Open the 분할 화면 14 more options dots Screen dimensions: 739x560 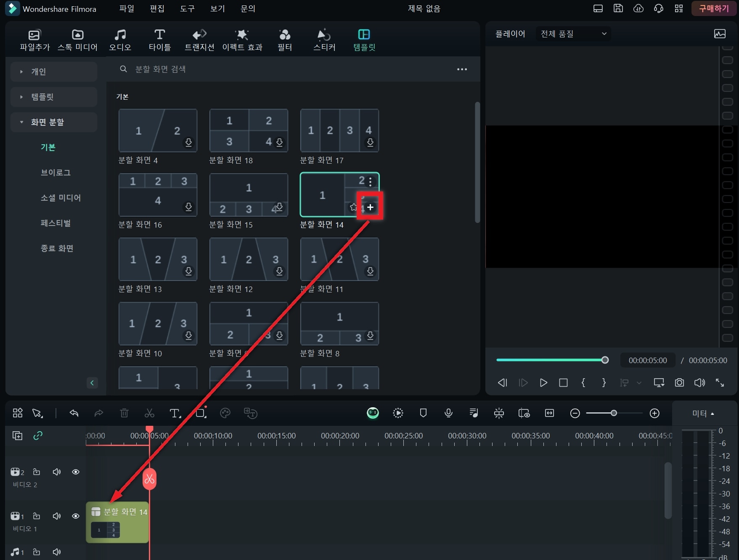370,181
